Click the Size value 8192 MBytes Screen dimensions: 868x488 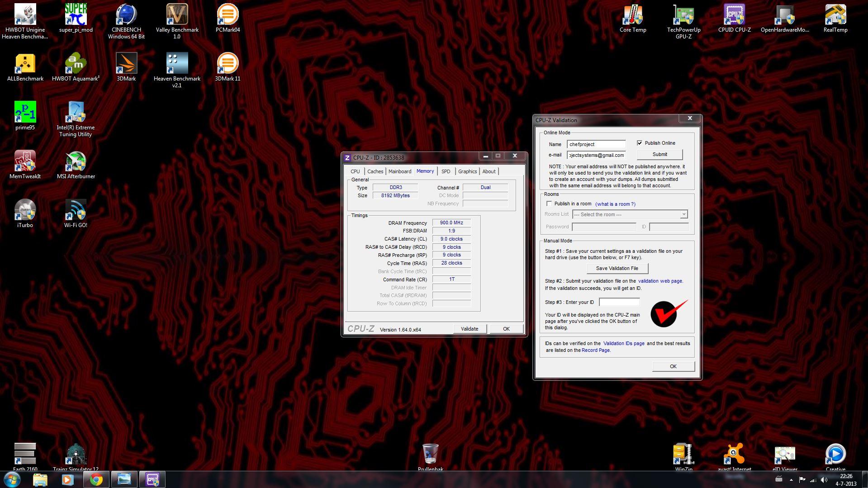pos(395,195)
